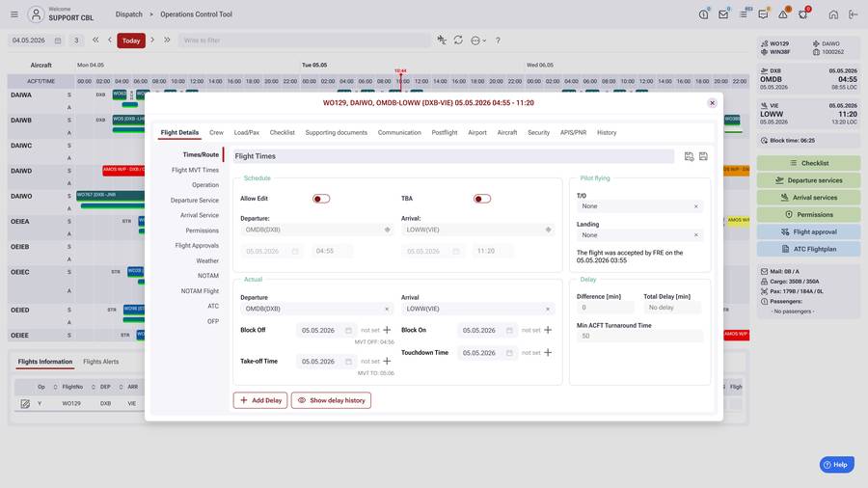Open the Postflight tab
Screen dimensions: 868x488
click(x=445, y=133)
